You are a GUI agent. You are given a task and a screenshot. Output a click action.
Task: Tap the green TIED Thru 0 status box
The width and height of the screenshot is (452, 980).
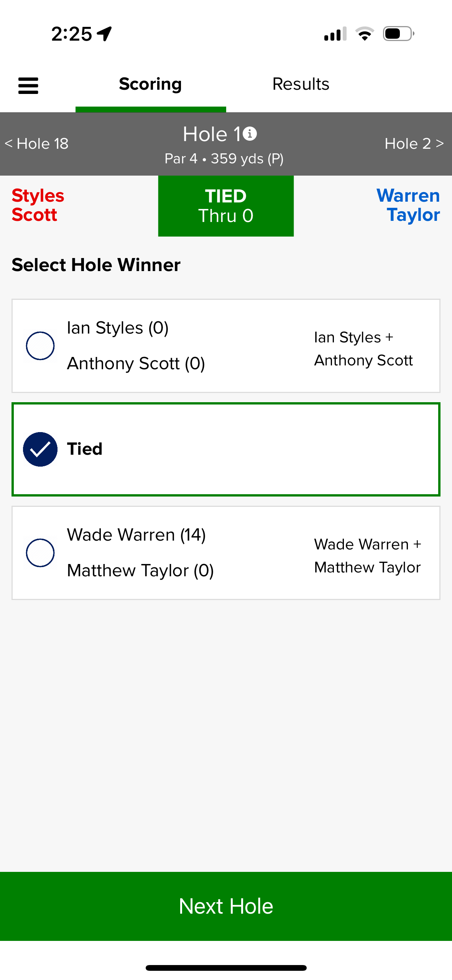226,206
